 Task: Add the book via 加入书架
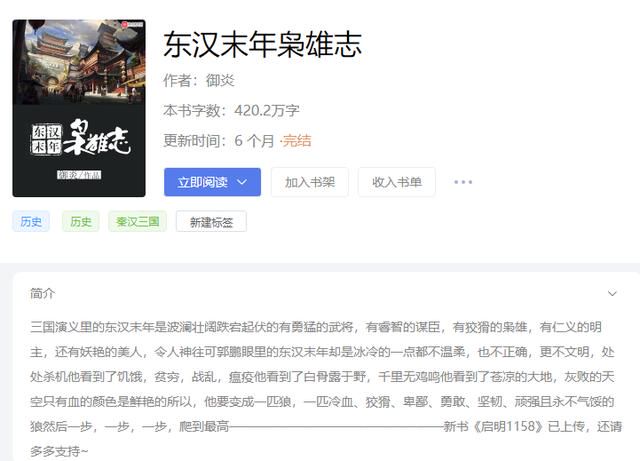[x=310, y=182]
